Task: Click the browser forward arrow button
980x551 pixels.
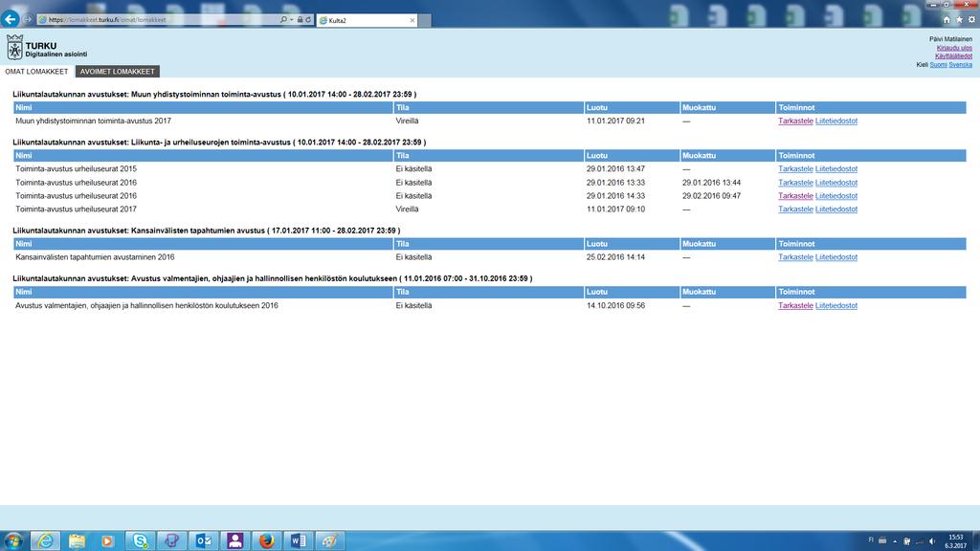Action: (x=28, y=19)
